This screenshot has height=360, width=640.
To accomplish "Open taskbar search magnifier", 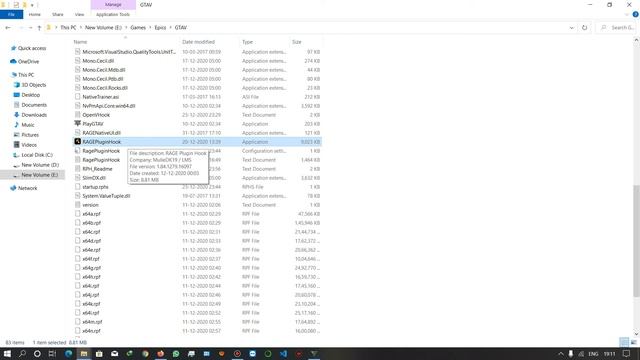I will [x=22, y=353].
